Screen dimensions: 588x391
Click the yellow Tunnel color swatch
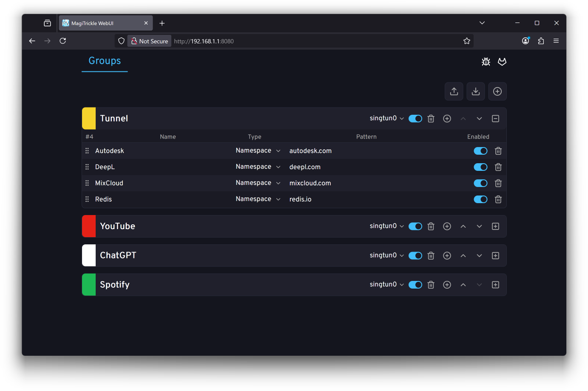(89, 119)
